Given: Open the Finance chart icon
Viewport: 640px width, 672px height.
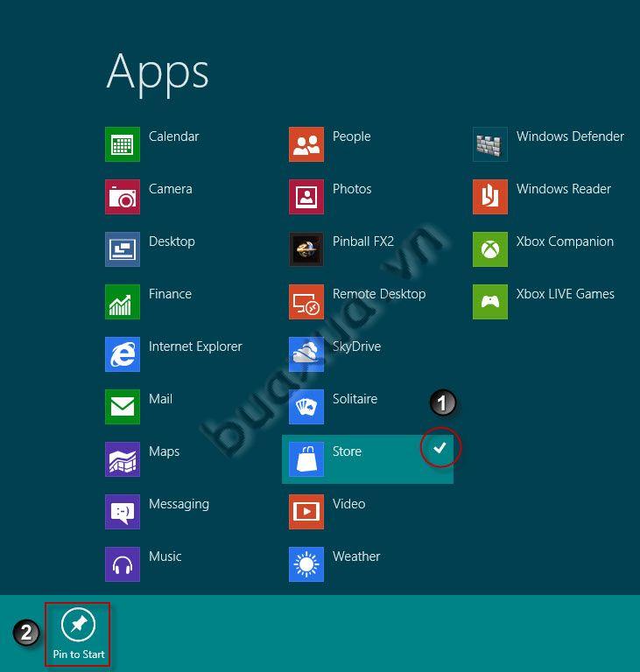Looking at the screenshot, I should 123,302.
